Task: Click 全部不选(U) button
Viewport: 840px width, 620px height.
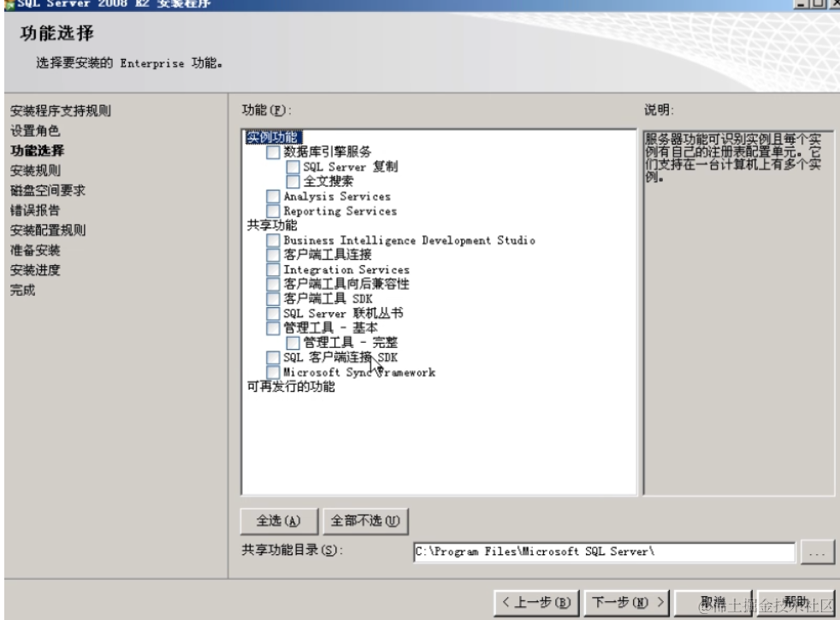Action: point(365,521)
